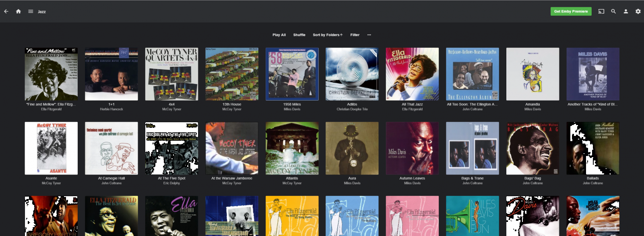The height and width of the screenshot is (236, 644).
Task: Open the 13th House album cover
Action: tap(232, 74)
